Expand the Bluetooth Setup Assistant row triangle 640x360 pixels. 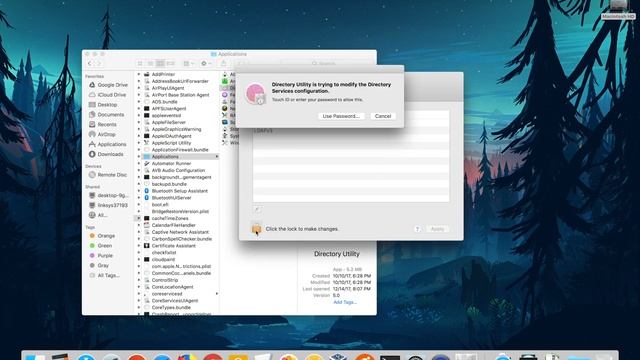coord(138,191)
